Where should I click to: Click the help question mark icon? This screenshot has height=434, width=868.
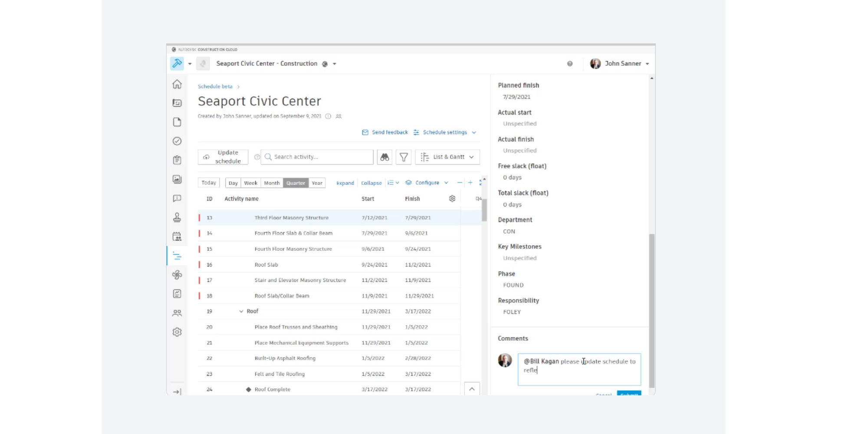pos(570,64)
